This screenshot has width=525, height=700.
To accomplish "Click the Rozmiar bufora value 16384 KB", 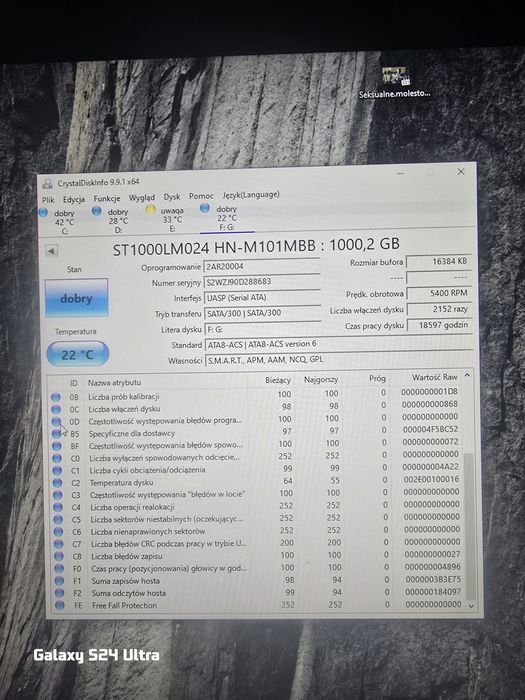I will [438, 262].
